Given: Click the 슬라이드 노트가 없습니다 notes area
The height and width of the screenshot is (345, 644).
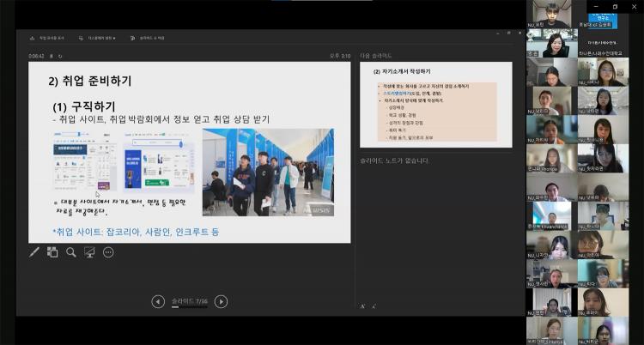Looking at the screenshot, I should 436,223.
